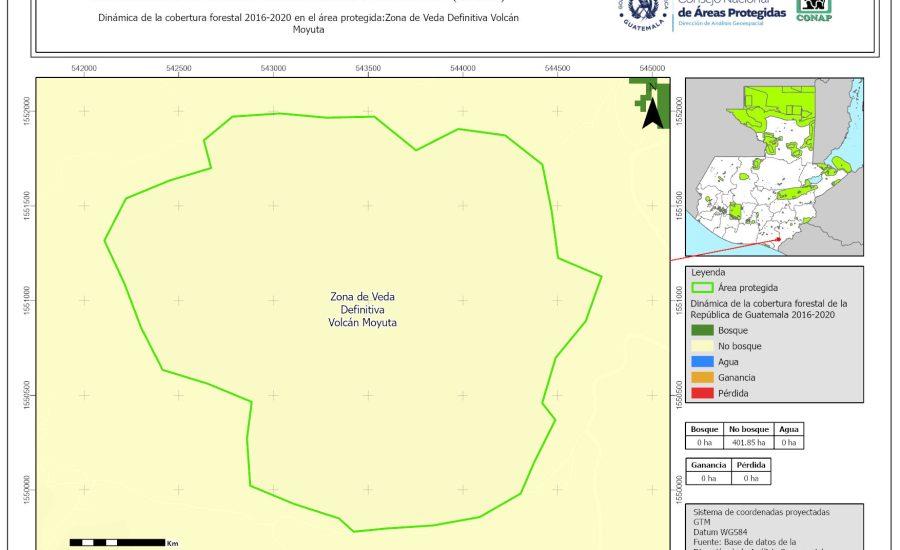Click the Zona de Veda Definitiva map label
The height and width of the screenshot is (550, 900).
pos(363,310)
